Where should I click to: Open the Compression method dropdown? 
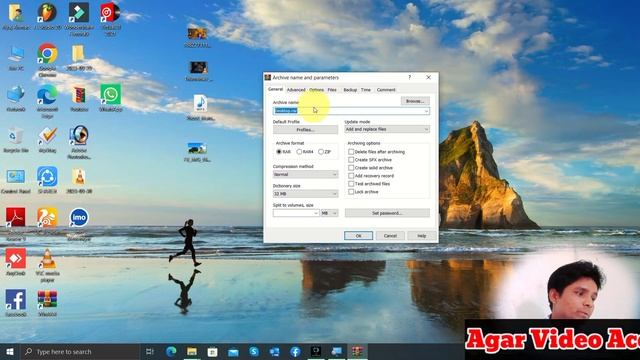pyautogui.click(x=305, y=174)
